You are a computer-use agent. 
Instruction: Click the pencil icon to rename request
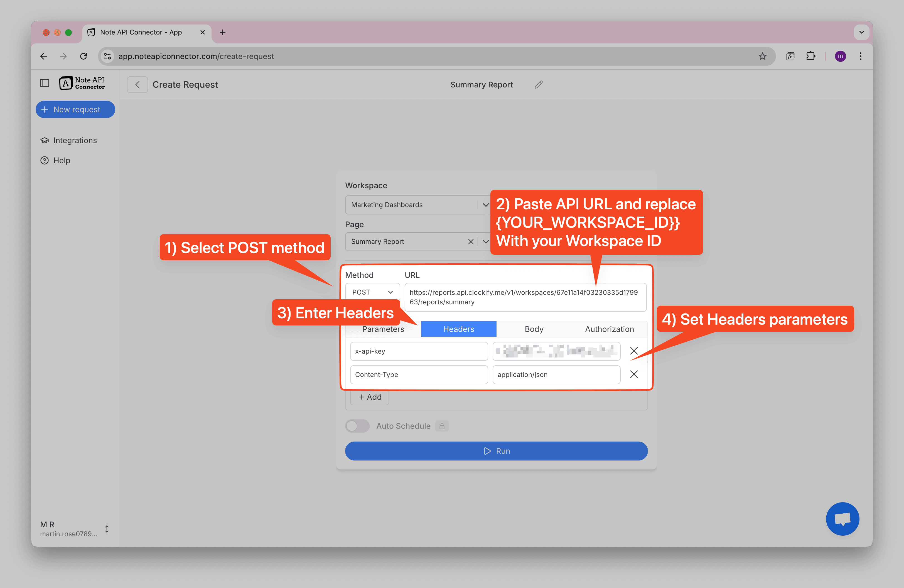pyautogui.click(x=538, y=85)
